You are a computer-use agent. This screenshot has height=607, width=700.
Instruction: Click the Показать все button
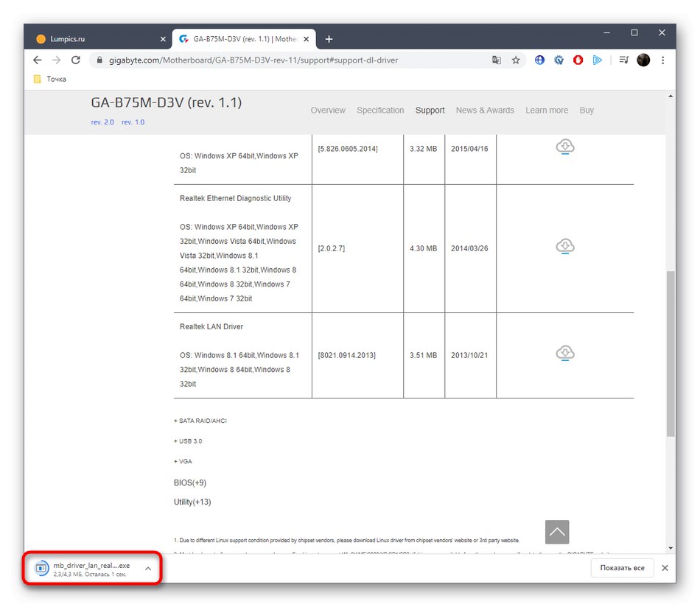point(622,568)
